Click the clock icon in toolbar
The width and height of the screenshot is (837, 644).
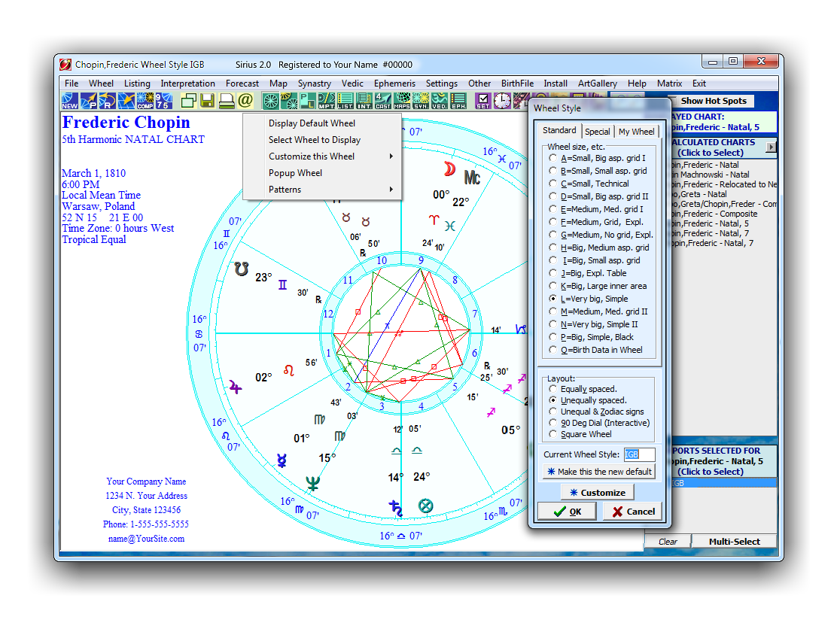point(502,101)
